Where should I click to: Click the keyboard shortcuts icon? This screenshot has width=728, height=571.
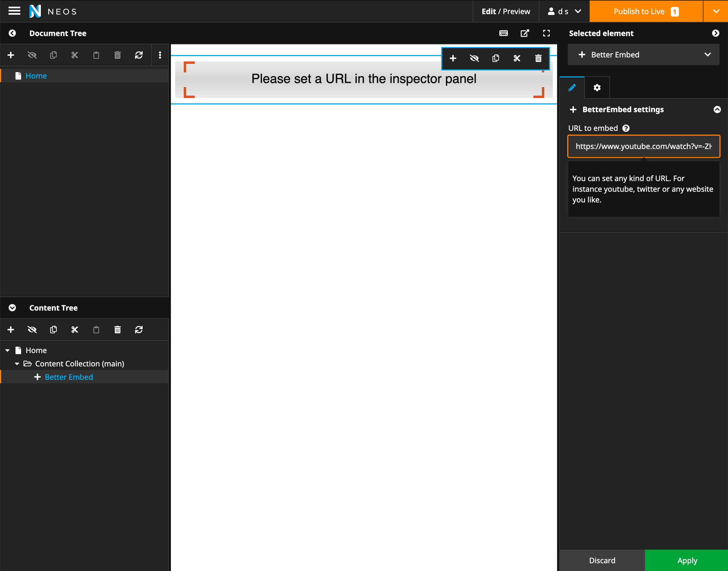[503, 33]
